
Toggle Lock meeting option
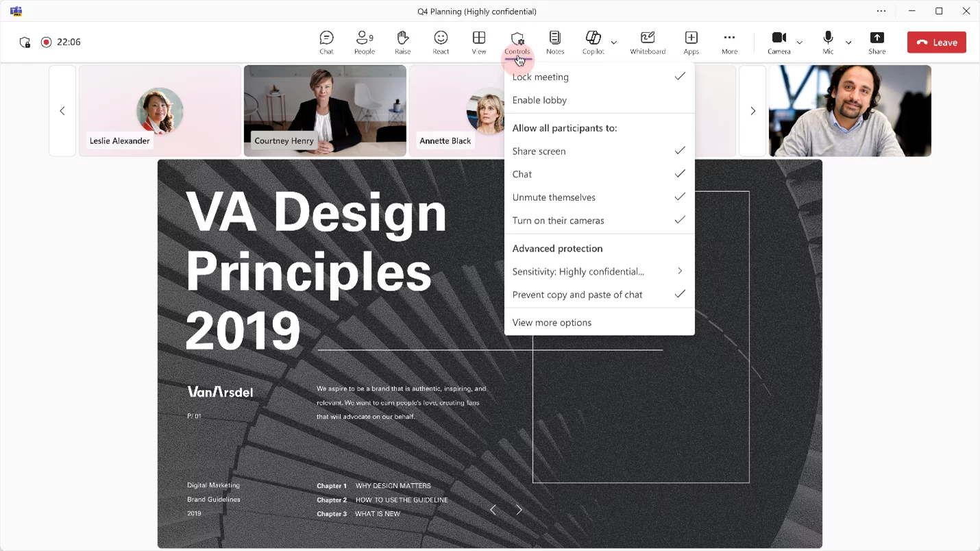(598, 77)
